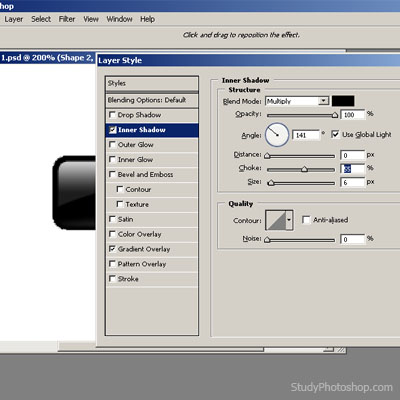Click the Size slider handle

coord(271,183)
